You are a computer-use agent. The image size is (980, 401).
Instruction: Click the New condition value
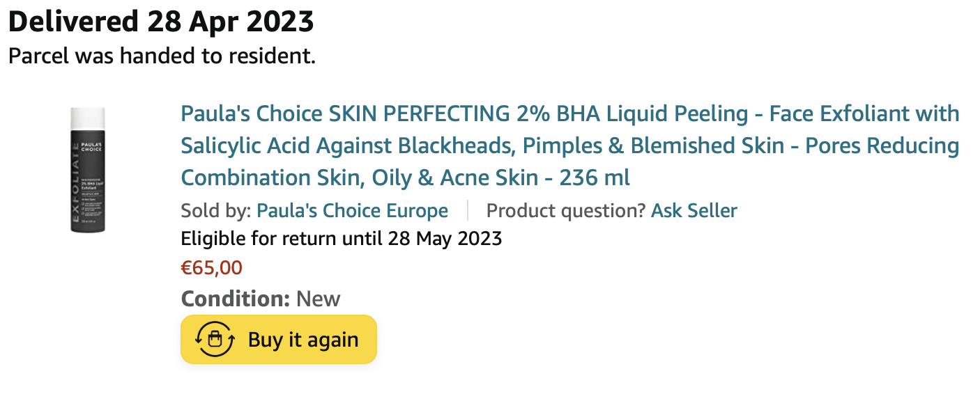(319, 299)
